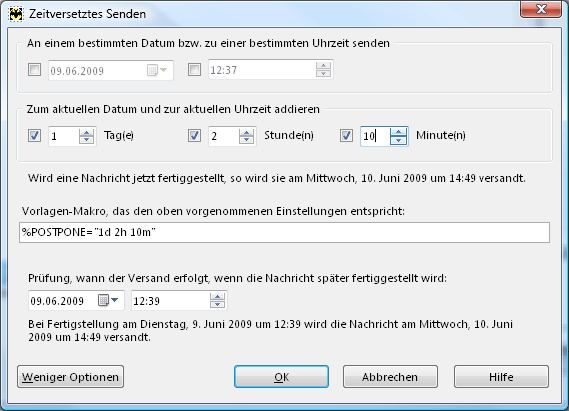Increase the Minute(n) value with up arrow
The width and height of the screenshot is (569, 411).
tap(398, 132)
